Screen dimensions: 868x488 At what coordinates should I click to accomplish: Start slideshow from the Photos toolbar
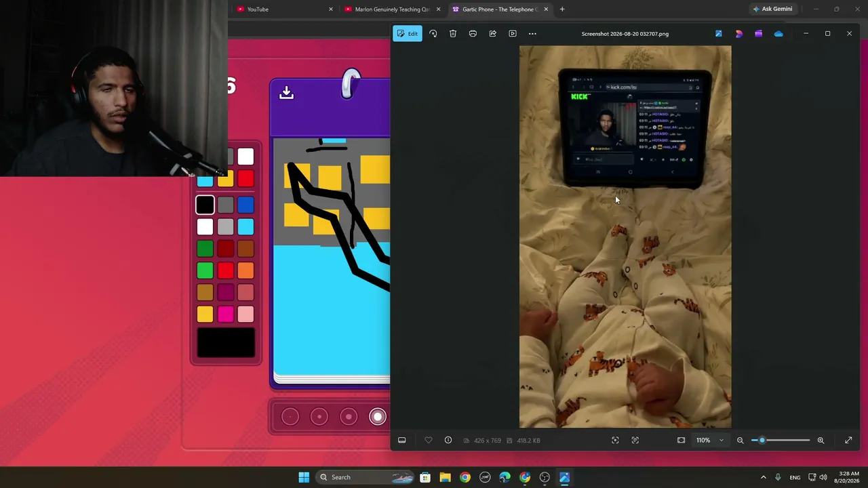[x=513, y=33]
